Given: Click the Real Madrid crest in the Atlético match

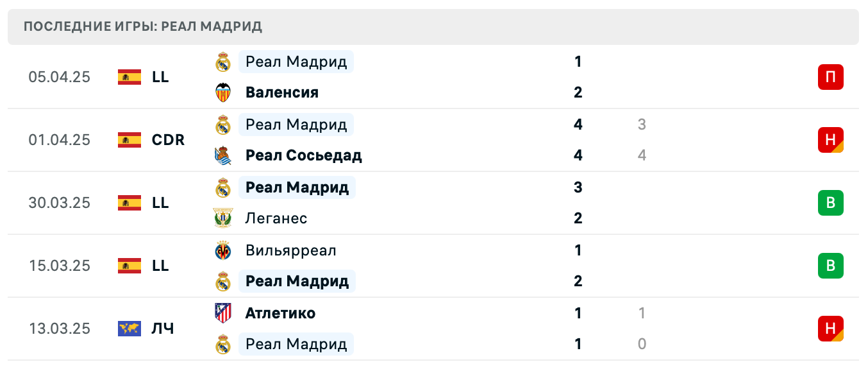Looking at the screenshot, I should [x=222, y=344].
